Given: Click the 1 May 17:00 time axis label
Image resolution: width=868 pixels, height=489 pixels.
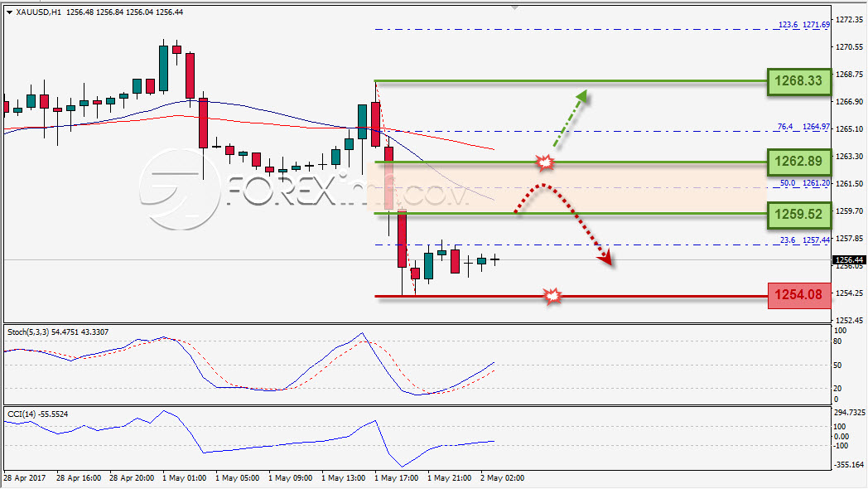Looking at the screenshot, I should coord(397,478).
